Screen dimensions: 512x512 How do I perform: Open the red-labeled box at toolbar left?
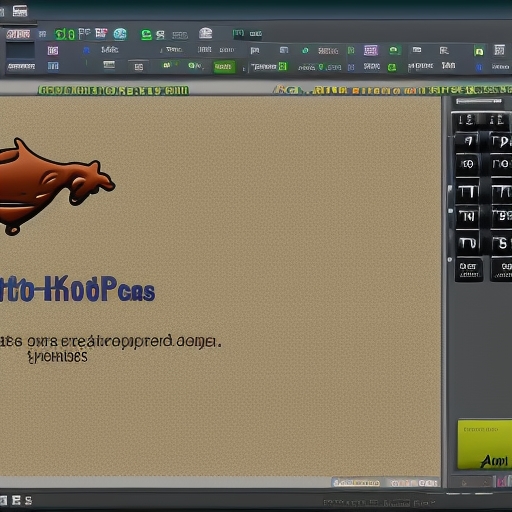(x=18, y=34)
